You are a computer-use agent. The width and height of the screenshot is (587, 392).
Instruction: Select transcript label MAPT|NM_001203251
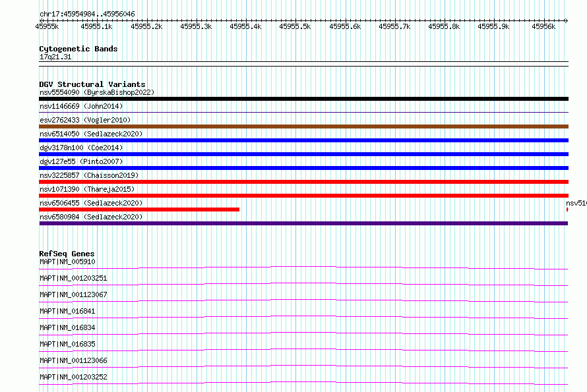pos(73,278)
